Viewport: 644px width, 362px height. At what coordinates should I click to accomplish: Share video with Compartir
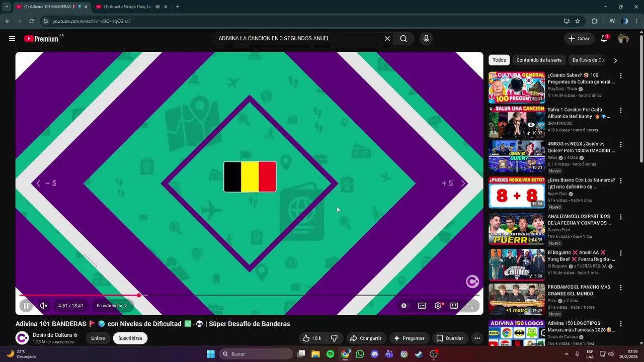366,338
